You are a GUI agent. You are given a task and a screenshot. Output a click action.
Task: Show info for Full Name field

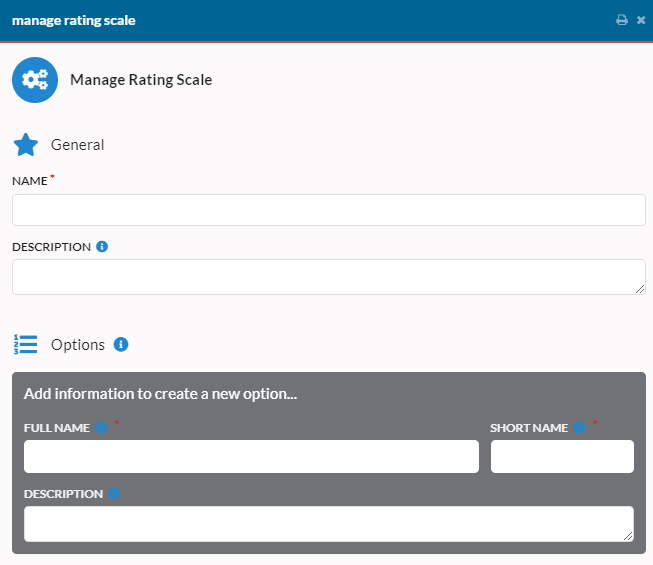click(101, 428)
